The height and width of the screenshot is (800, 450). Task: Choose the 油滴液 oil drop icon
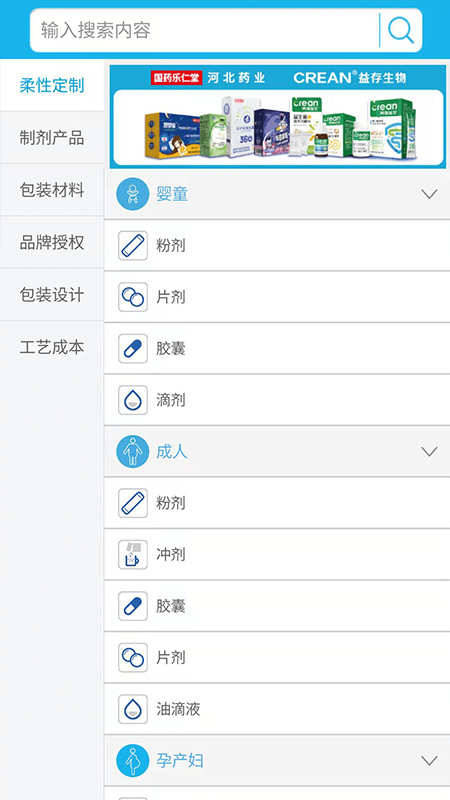coord(133,709)
